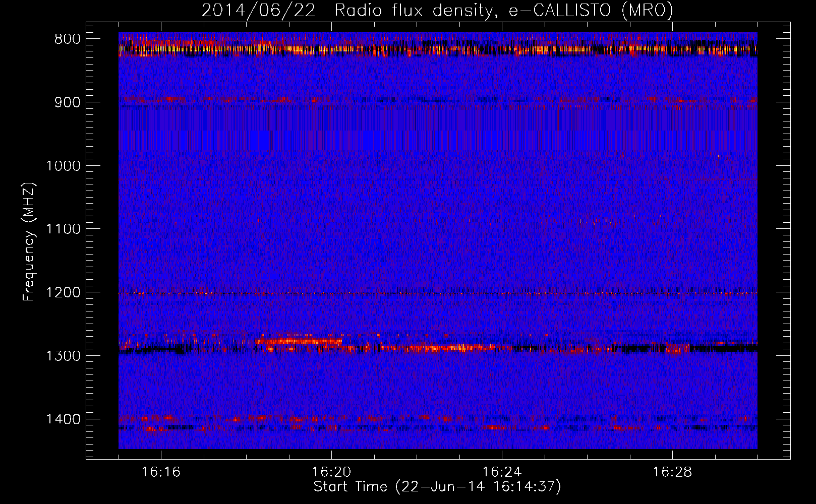
Task: Click the 16:20 time tick label
Action: (x=331, y=472)
